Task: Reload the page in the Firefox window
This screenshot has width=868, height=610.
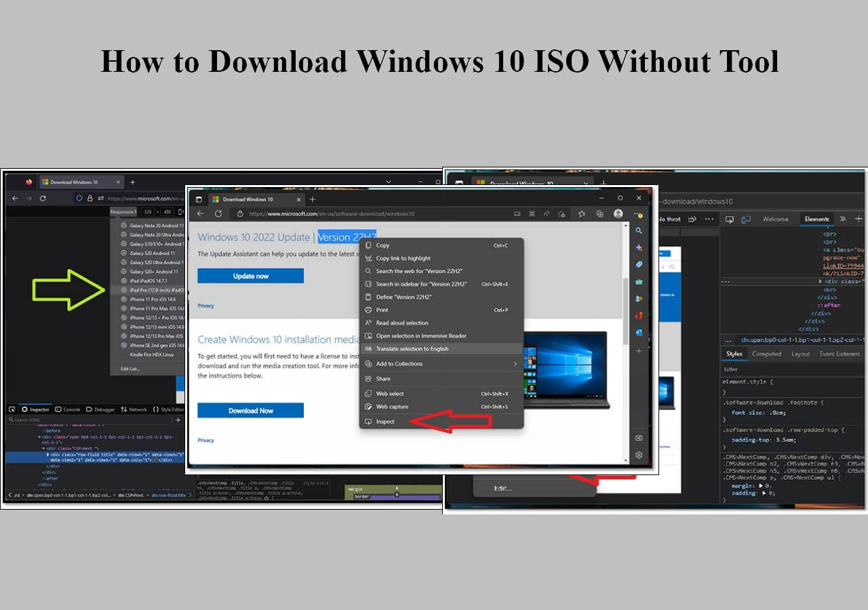Action: point(43,198)
